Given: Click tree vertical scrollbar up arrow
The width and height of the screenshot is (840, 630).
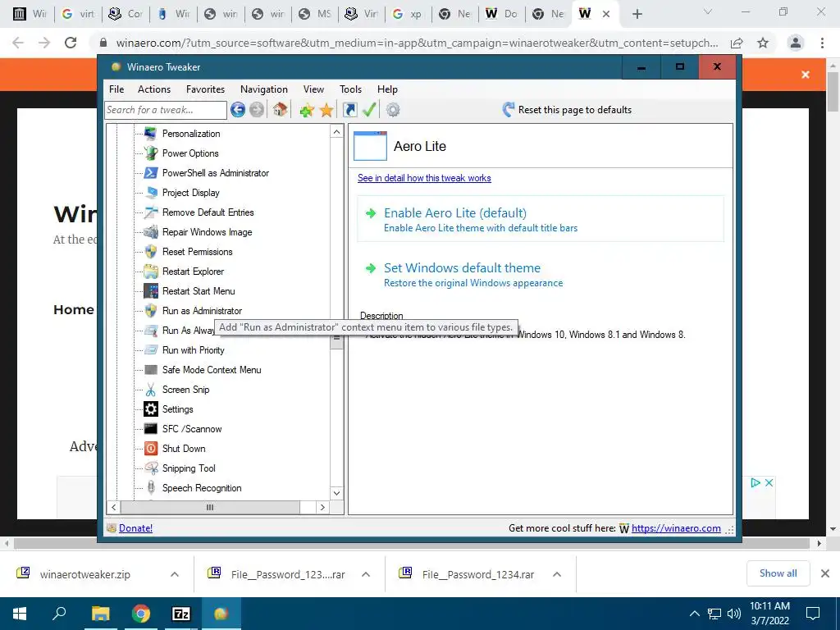Looking at the screenshot, I should click(x=336, y=132).
